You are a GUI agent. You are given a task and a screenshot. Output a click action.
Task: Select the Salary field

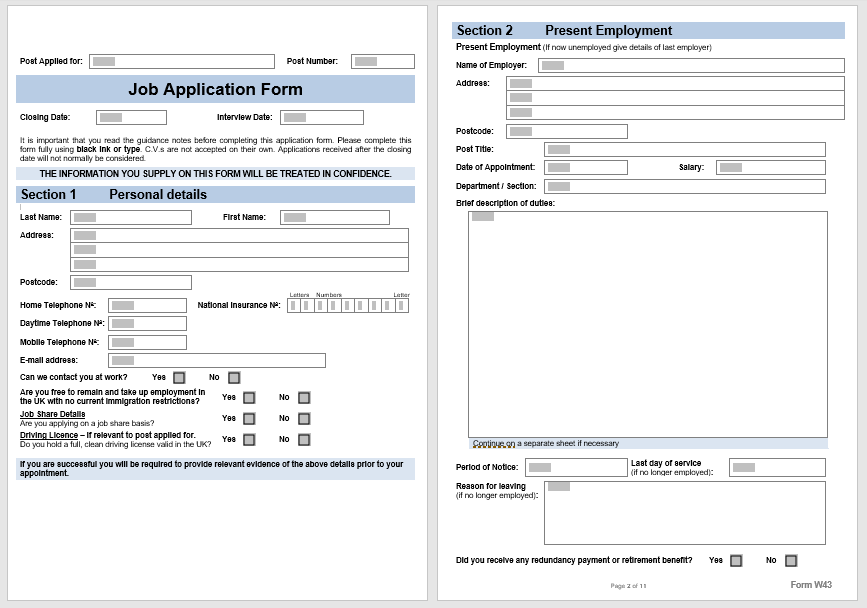771,167
